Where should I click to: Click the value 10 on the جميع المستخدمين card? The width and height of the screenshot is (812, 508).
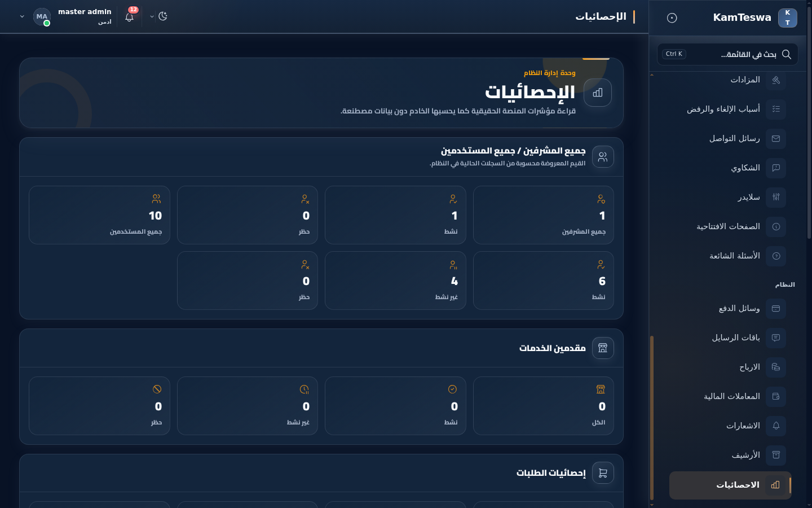[155, 216]
